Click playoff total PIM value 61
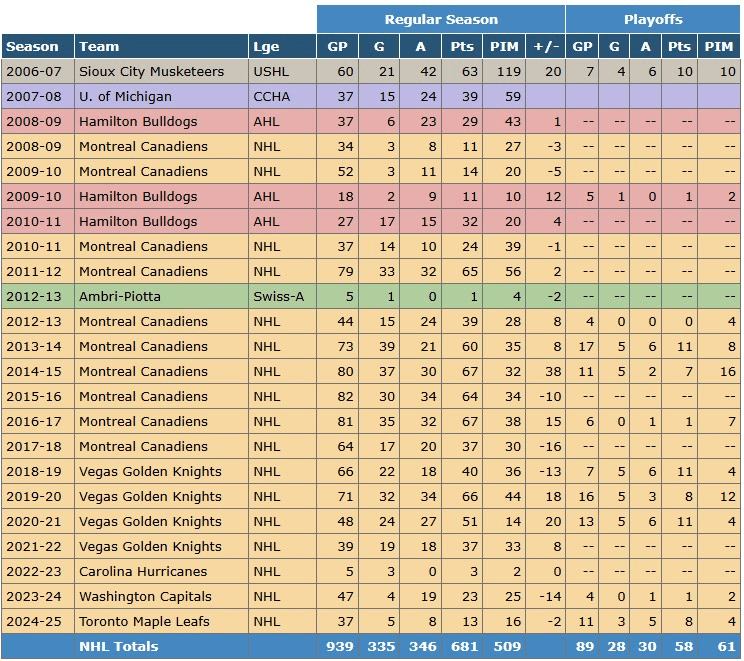Screen dimensions: 744x661 (x=726, y=646)
